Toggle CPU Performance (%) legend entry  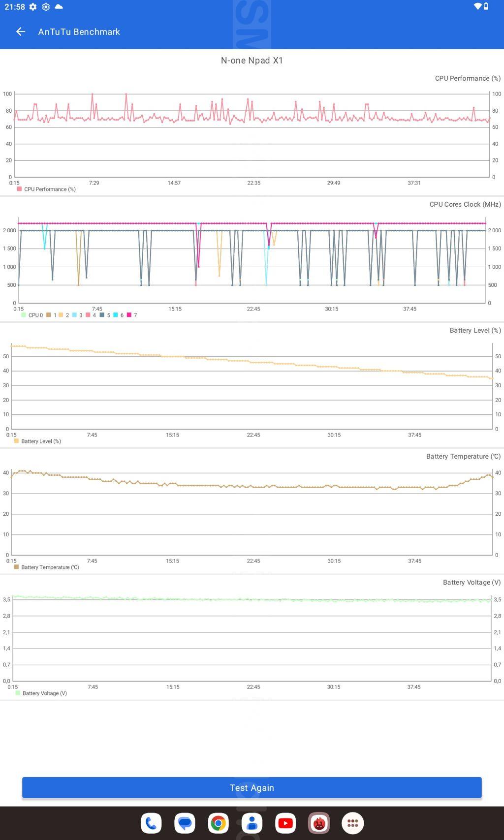click(x=46, y=189)
